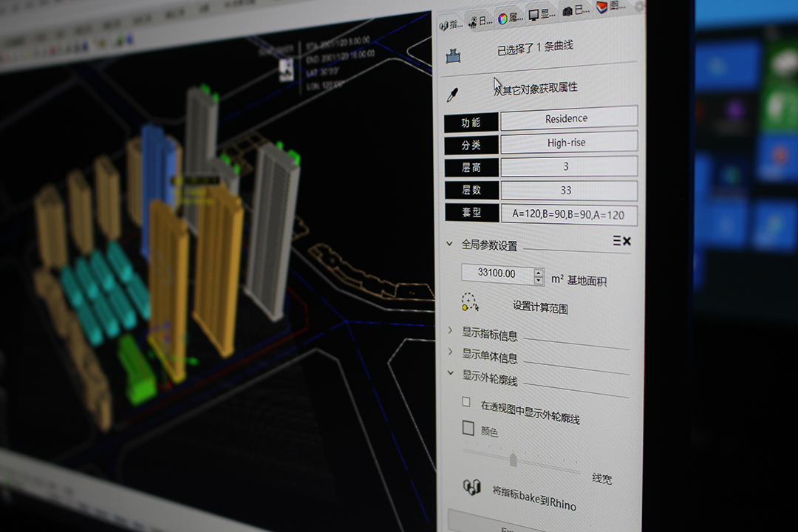798x532 pixels.
Task: Click the 33100.00 site area input field
Action: coord(497,273)
